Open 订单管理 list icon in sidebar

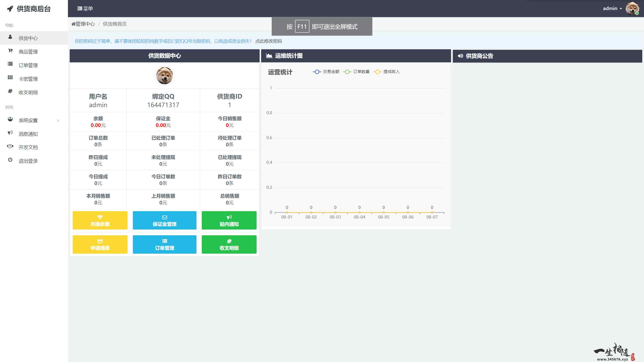coord(10,65)
